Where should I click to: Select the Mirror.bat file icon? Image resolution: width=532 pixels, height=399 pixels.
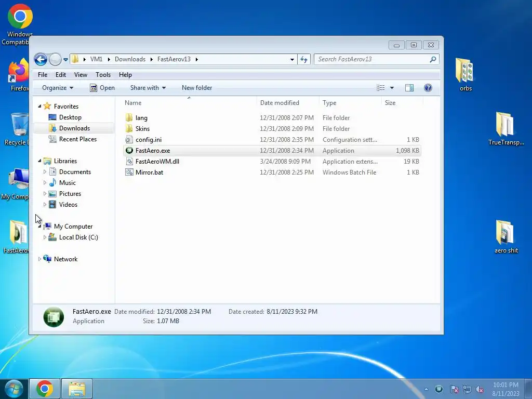pos(129,172)
